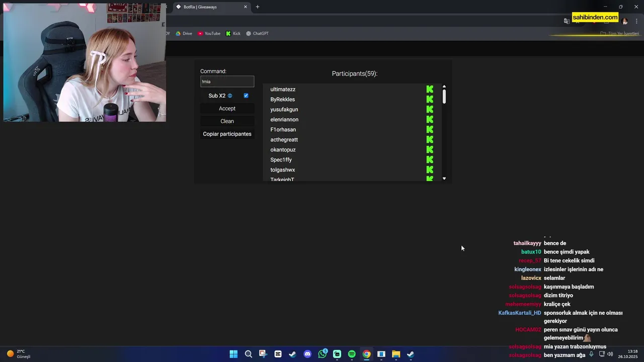Open CapCut from the taskbar

[x=278, y=354]
